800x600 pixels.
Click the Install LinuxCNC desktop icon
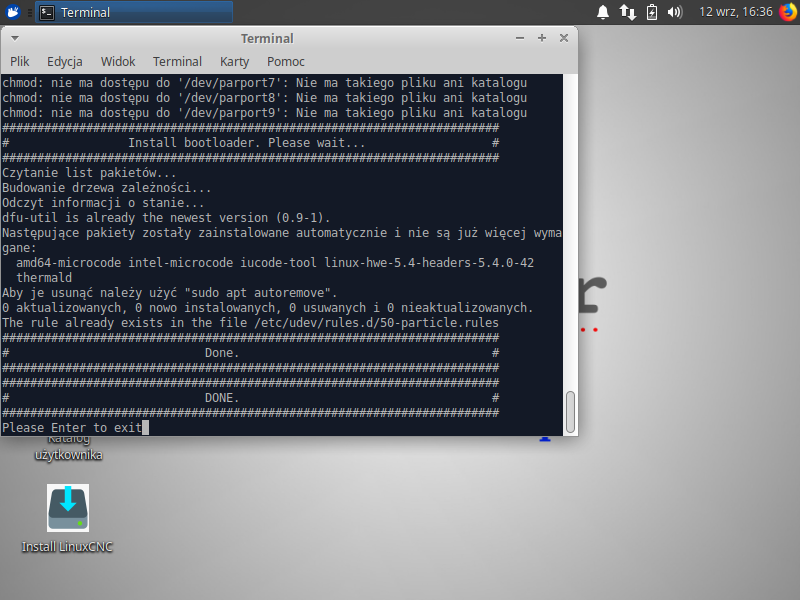tap(68, 508)
